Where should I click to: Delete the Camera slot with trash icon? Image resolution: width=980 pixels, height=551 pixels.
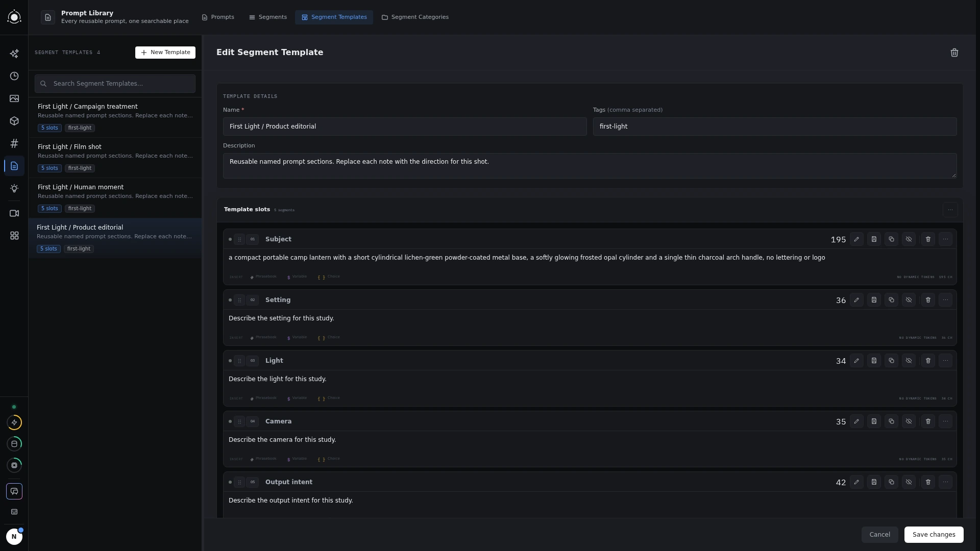[x=928, y=421]
